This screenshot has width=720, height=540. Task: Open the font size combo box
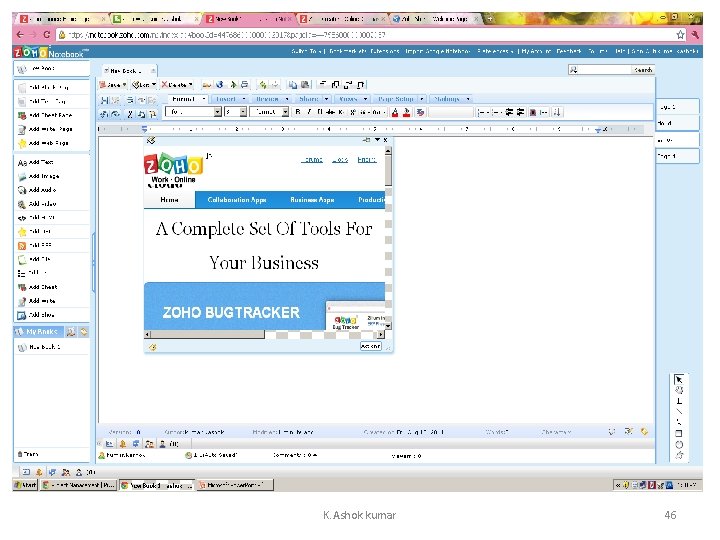click(x=236, y=112)
